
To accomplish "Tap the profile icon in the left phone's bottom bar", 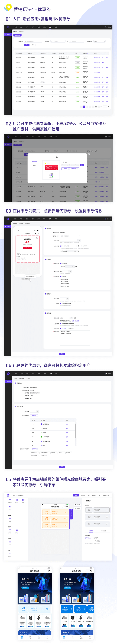I will [48, 637].
